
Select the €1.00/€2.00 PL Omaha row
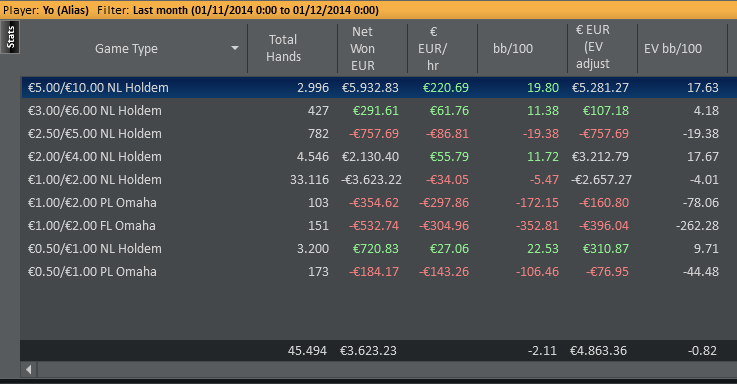click(x=379, y=203)
